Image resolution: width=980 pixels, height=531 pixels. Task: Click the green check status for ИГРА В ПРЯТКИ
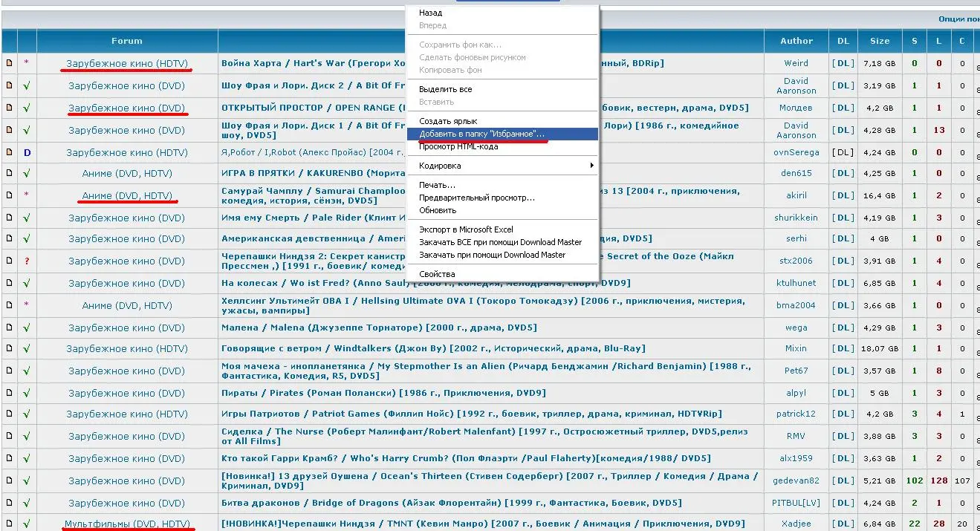click(27, 173)
